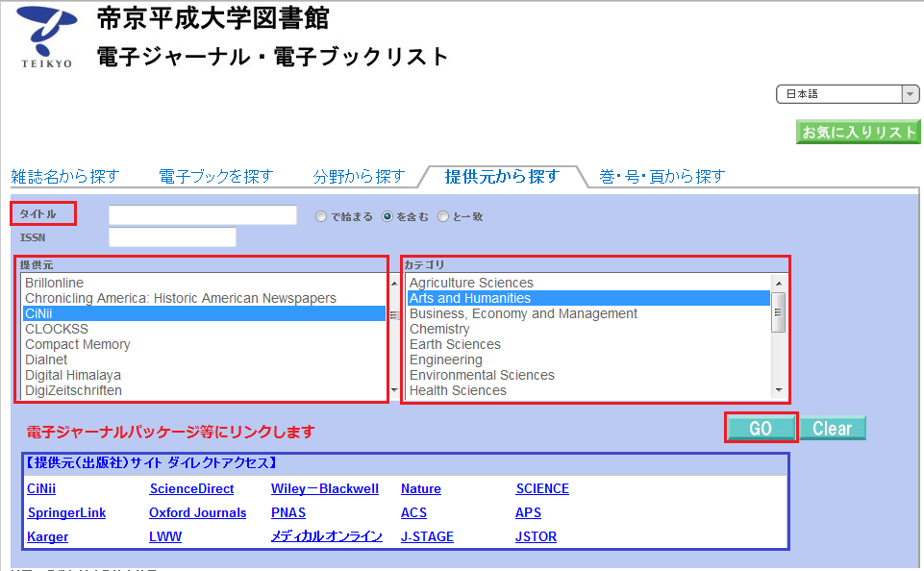Open the Nature link
This screenshot has width=924, height=571.
pos(421,488)
